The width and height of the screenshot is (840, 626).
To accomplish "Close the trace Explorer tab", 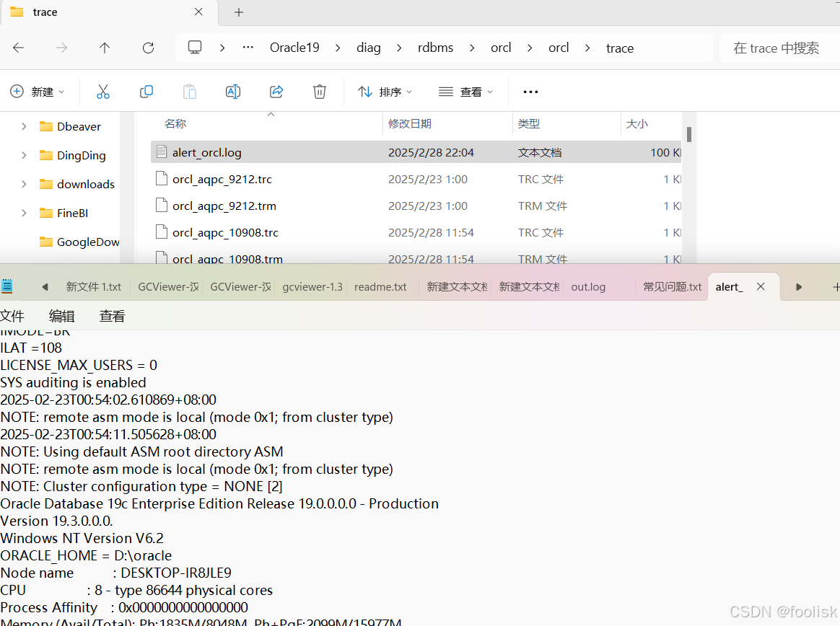I will [198, 12].
